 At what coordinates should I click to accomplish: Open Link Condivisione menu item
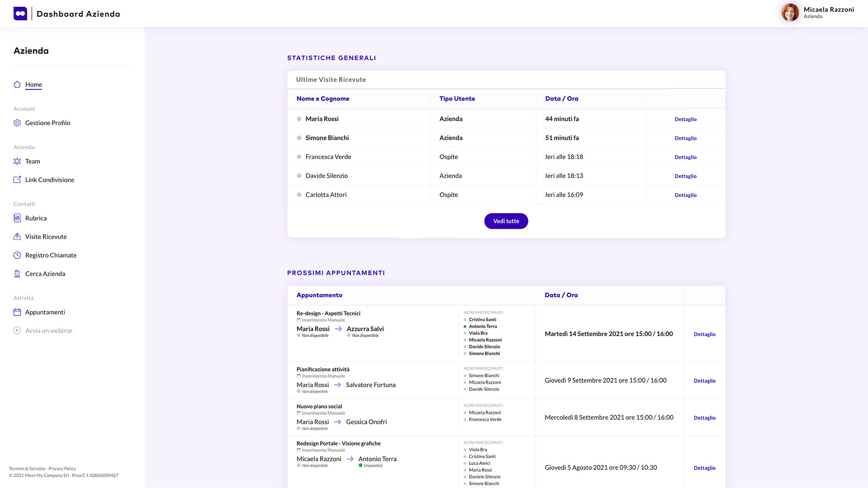50,180
